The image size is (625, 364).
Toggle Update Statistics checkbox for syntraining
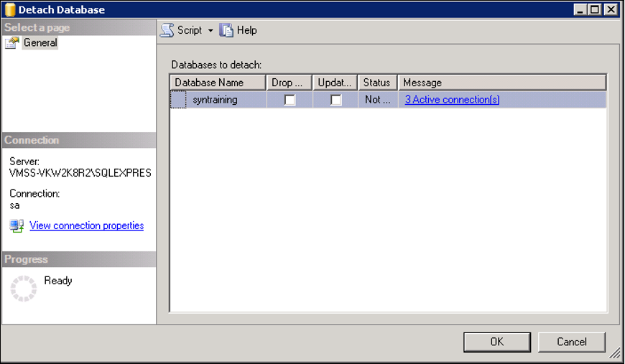[x=335, y=101]
